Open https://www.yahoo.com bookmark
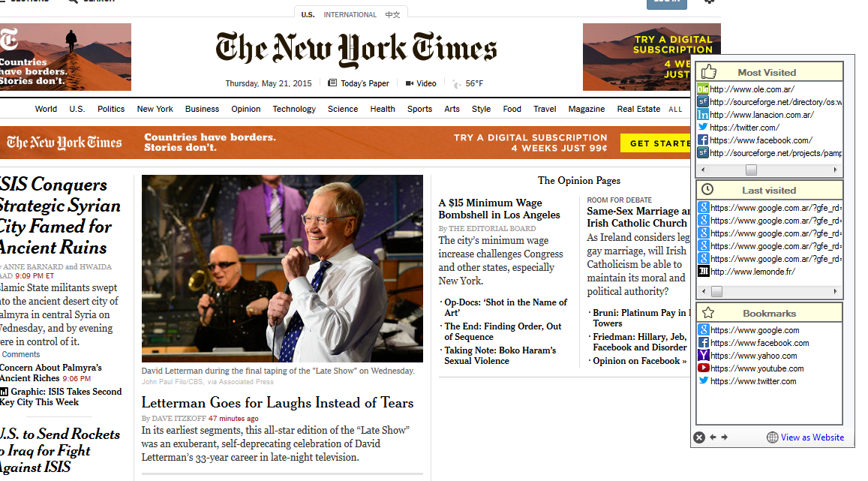Image resolution: width=868 pixels, height=481 pixels. (x=754, y=356)
